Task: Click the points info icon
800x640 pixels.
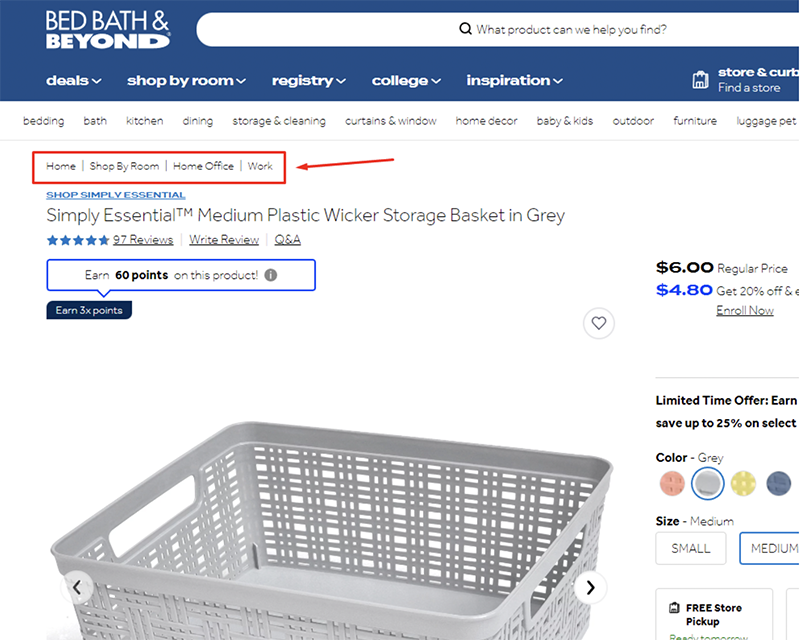Action: click(271, 275)
